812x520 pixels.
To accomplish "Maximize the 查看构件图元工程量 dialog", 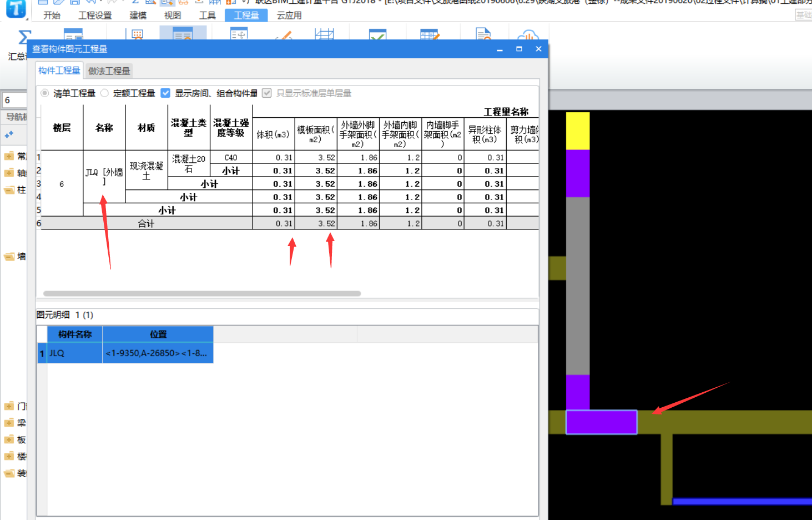I will point(519,49).
